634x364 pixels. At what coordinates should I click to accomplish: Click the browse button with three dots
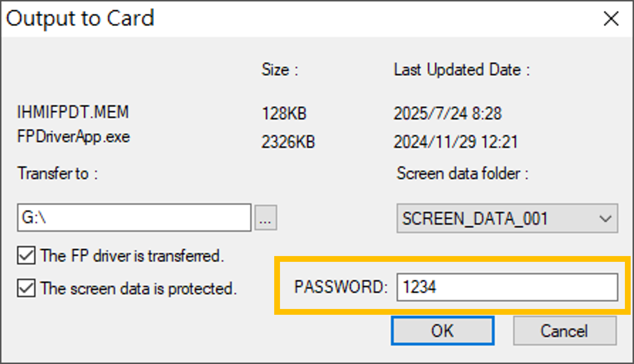[x=266, y=218]
